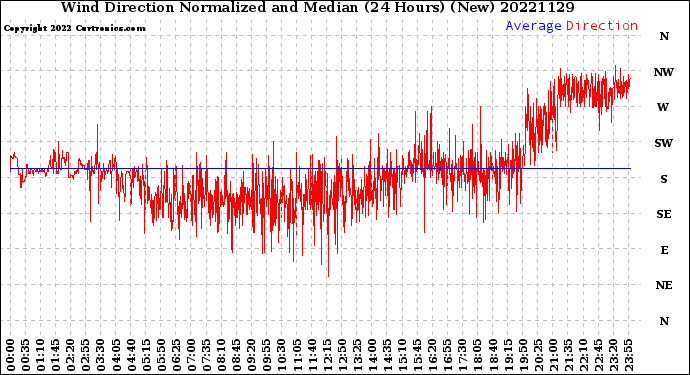This screenshot has width=690, height=375.
Task: Click the 'NW' axis label
Action: [663, 72]
